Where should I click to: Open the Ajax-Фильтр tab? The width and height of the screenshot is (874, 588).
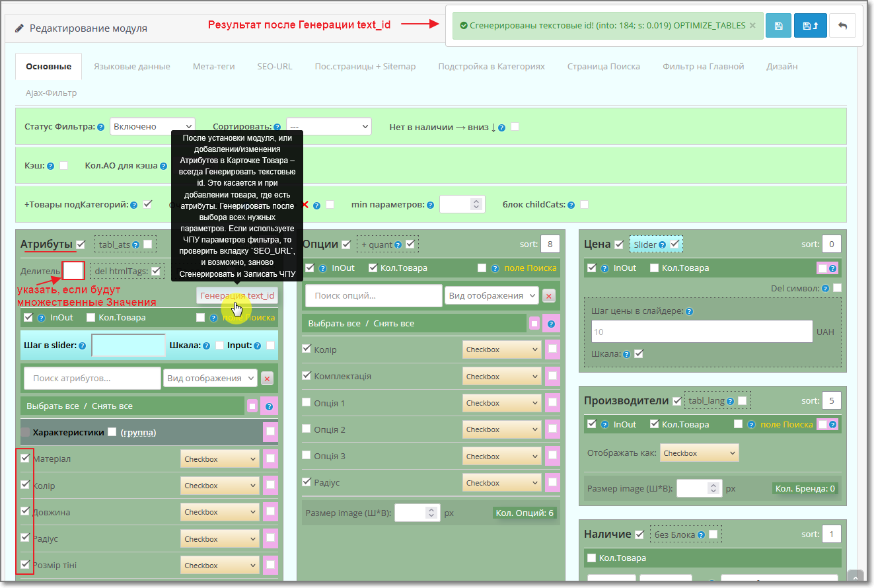tap(52, 93)
